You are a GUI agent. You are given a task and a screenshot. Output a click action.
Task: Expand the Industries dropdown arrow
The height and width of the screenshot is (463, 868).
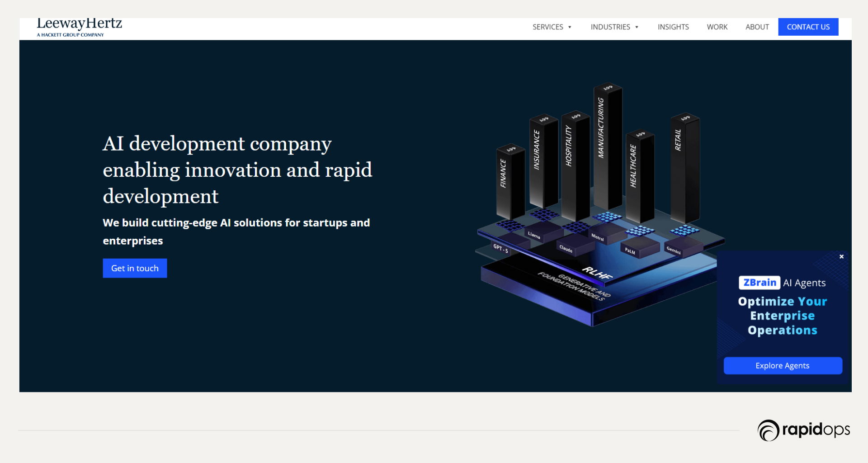click(x=637, y=27)
